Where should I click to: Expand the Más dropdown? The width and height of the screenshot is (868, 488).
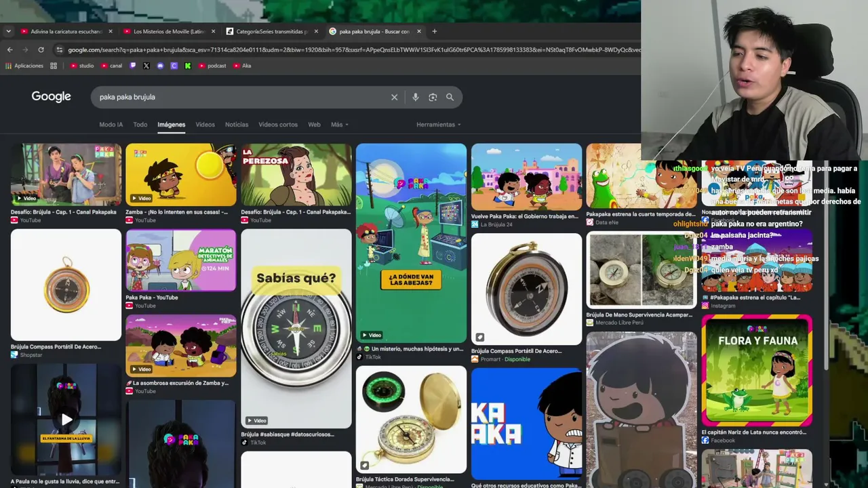[339, 125]
